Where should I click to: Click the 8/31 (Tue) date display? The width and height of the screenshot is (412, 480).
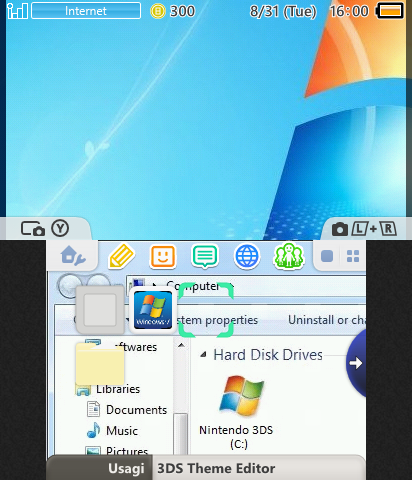tap(283, 12)
